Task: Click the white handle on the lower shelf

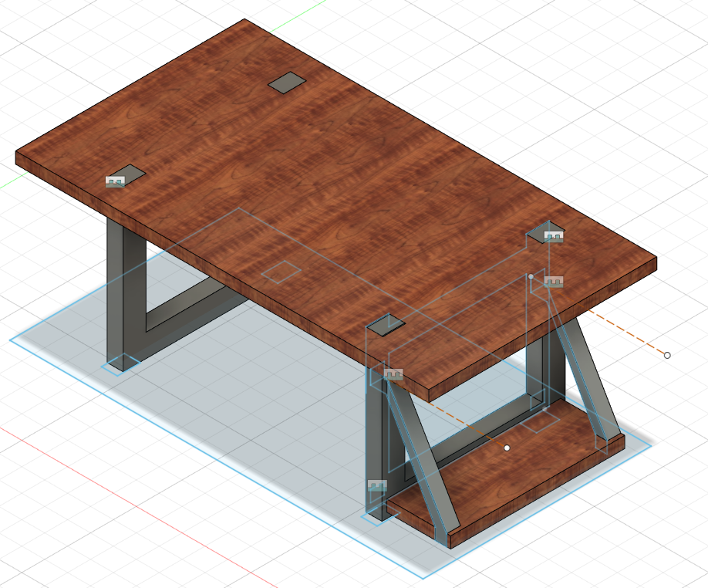Action: click(507, 448)
